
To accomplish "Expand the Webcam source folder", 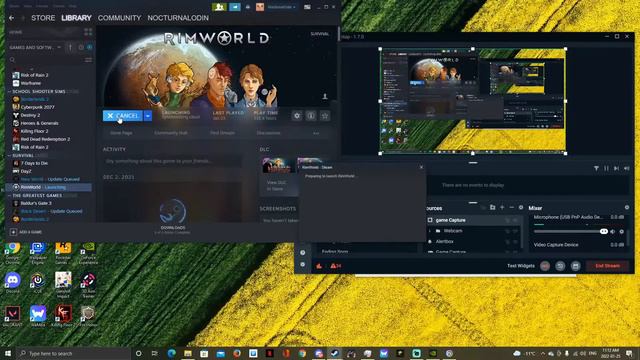I will point(429,231).
